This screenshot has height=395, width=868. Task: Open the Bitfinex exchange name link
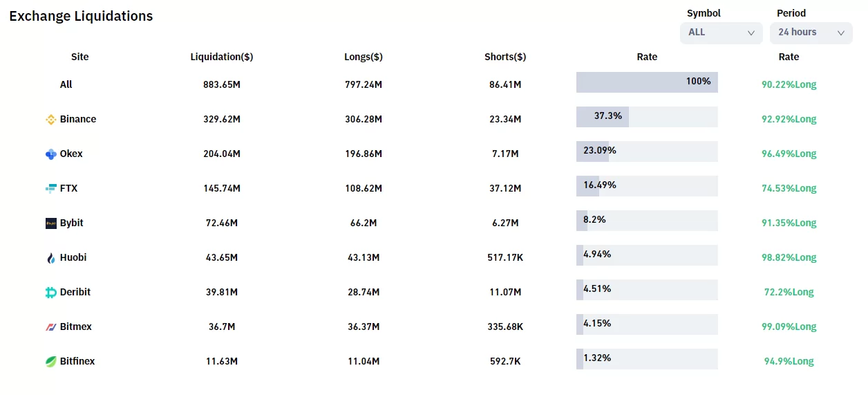pos(77,361)
